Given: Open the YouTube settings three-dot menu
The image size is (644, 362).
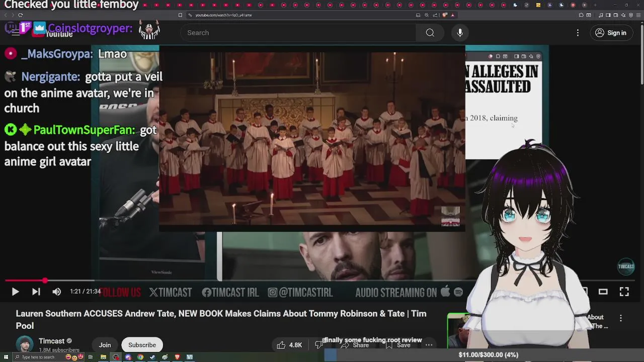Looking at the screenshot, I should pos(578,33).
